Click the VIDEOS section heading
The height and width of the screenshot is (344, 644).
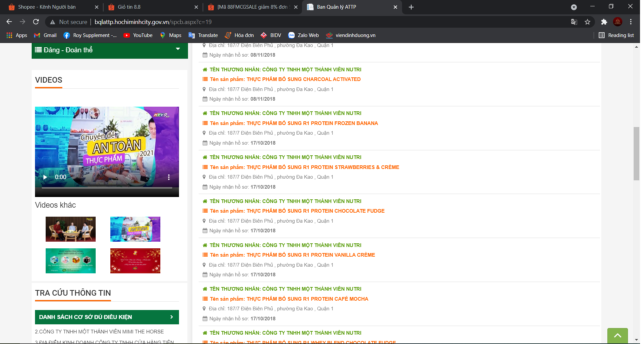pyautogui.click(x=49, y=80)
